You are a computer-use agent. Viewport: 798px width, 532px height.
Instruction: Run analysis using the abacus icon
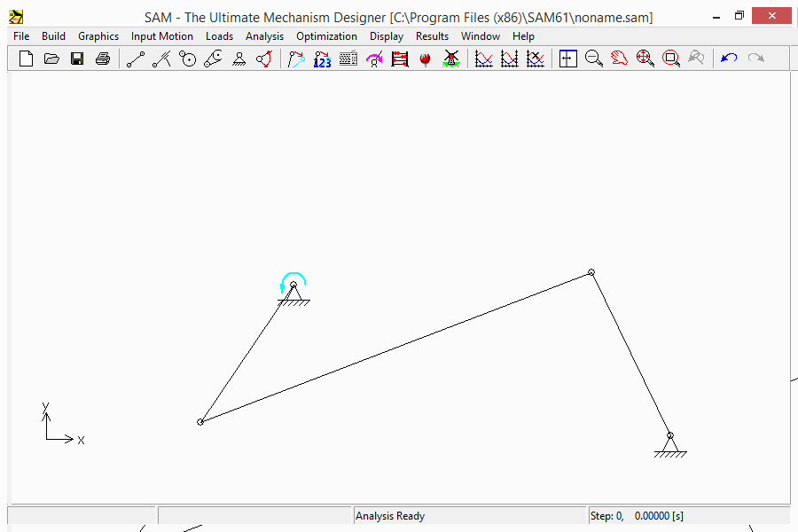click(x=399, y=58)
